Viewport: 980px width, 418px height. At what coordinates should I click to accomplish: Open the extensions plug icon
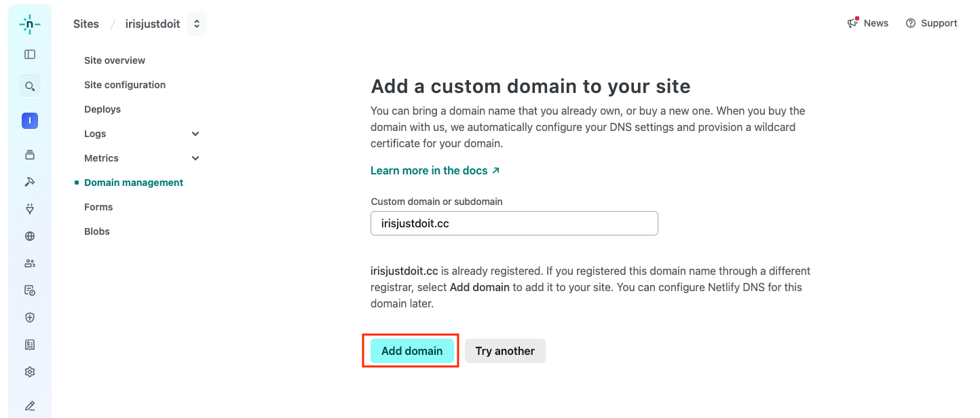[x=30, y=209]
